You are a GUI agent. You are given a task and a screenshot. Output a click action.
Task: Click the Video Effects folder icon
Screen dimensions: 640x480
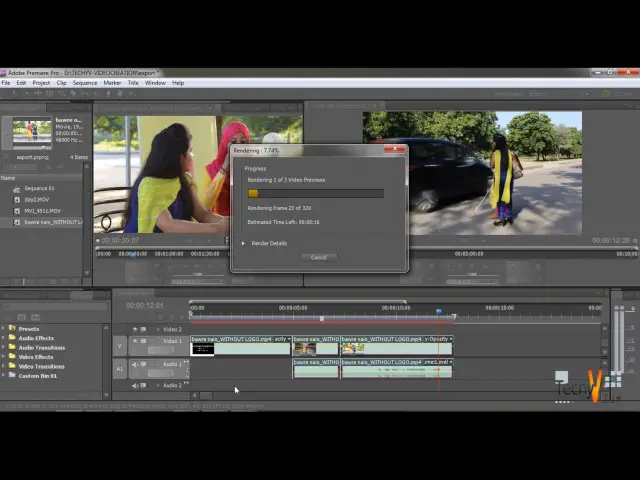click(12, 356)
